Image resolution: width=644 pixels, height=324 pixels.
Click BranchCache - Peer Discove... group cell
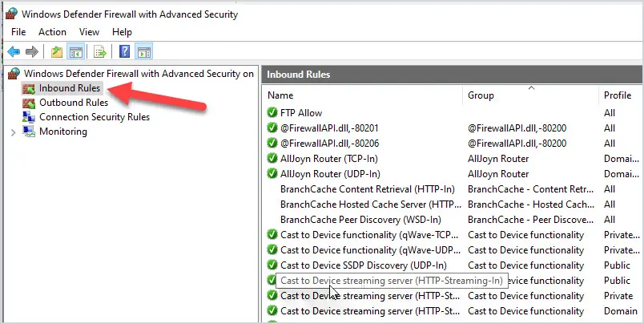tap(530, 219)
